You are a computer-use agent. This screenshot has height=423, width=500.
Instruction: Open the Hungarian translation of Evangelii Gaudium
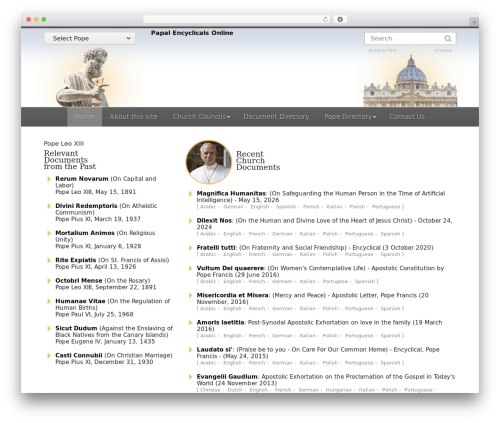click(x=338, y=390)
